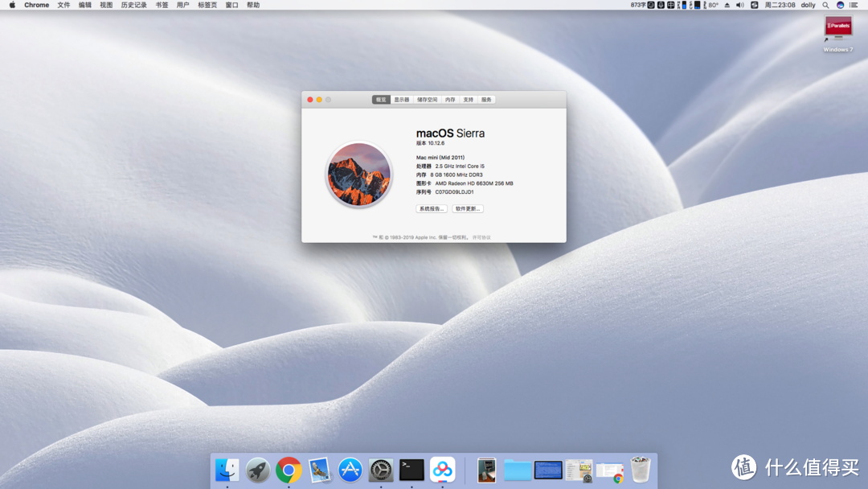Open the App Store from the Dock

pos(350,471)
